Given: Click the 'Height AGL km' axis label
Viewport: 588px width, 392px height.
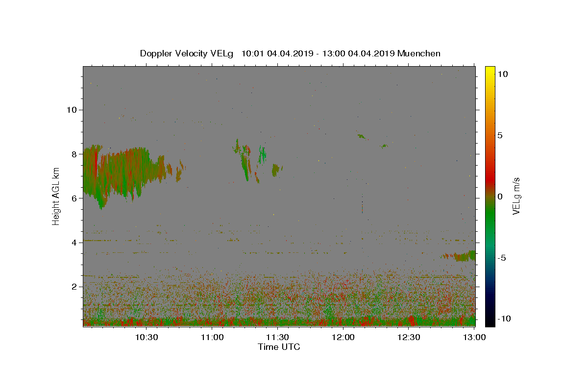Looking at the screenshot, I should point(56,196).
